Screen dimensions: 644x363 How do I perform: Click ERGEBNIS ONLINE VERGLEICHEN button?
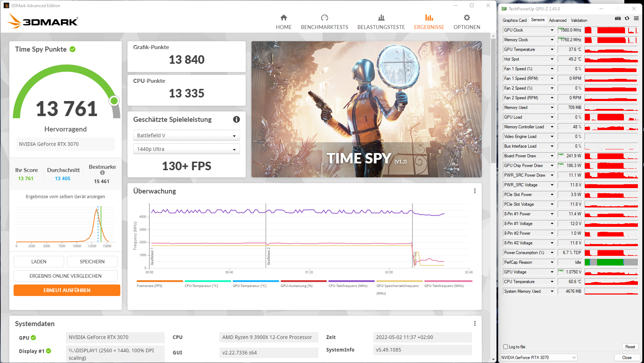click(x=66, y=276)
